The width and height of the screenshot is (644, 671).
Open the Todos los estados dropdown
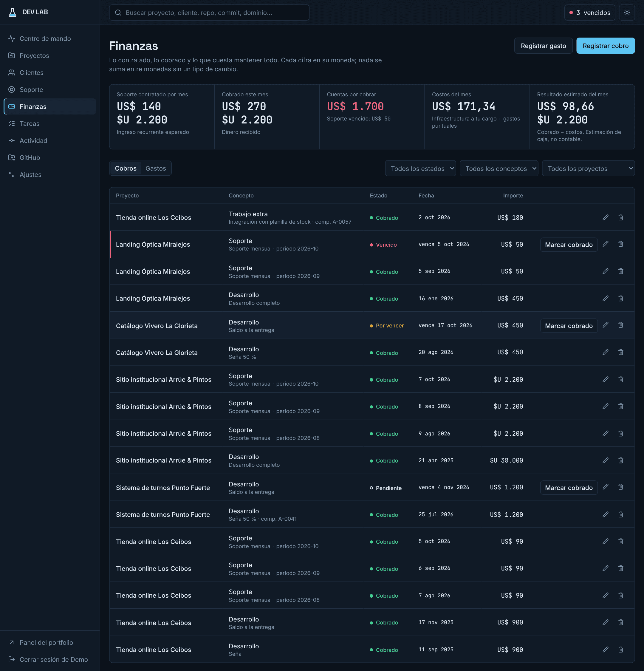(420, 168)
